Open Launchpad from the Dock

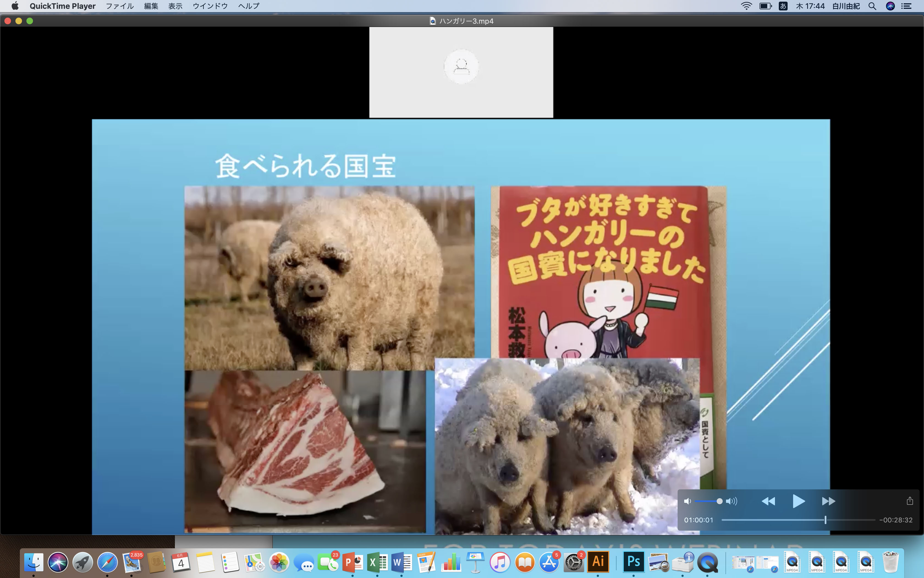point(82,562)
